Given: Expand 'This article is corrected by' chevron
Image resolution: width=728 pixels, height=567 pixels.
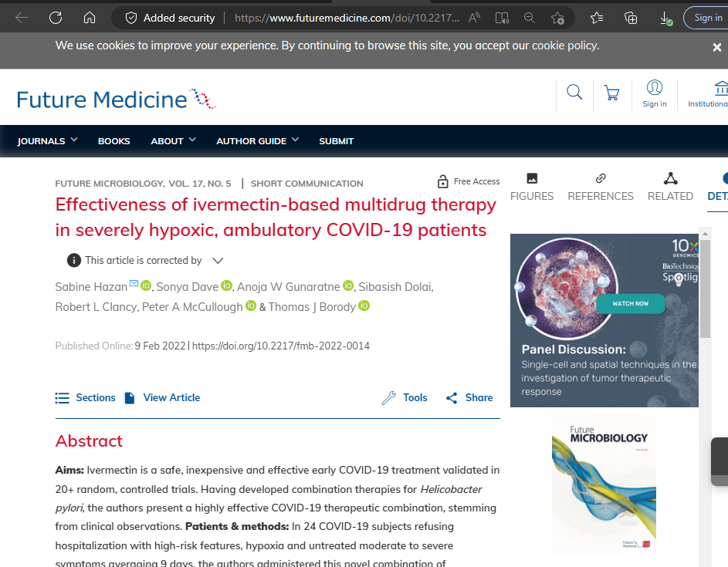Looking at the screenshot, I should pos(218,261).
